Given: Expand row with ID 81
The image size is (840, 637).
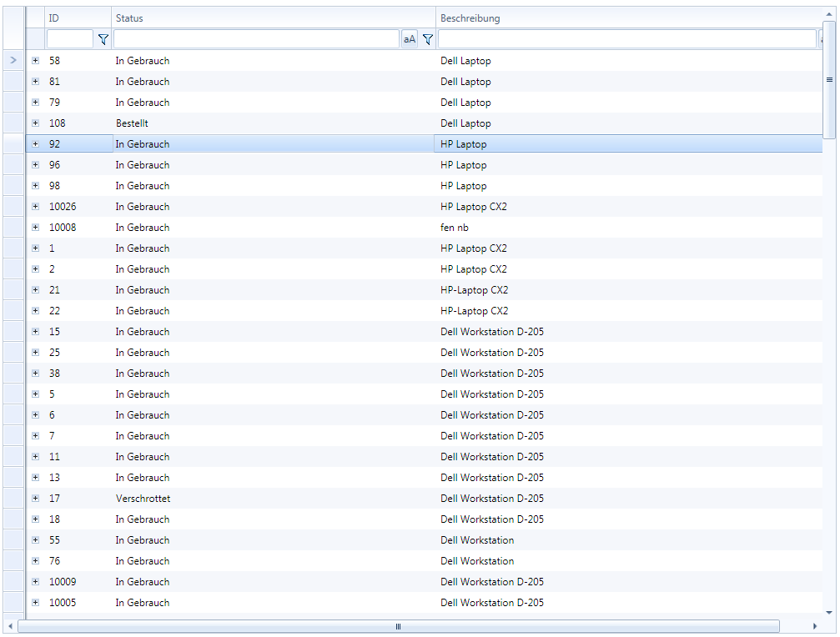Looking at the screenshot, I should [x=35, y=82].
